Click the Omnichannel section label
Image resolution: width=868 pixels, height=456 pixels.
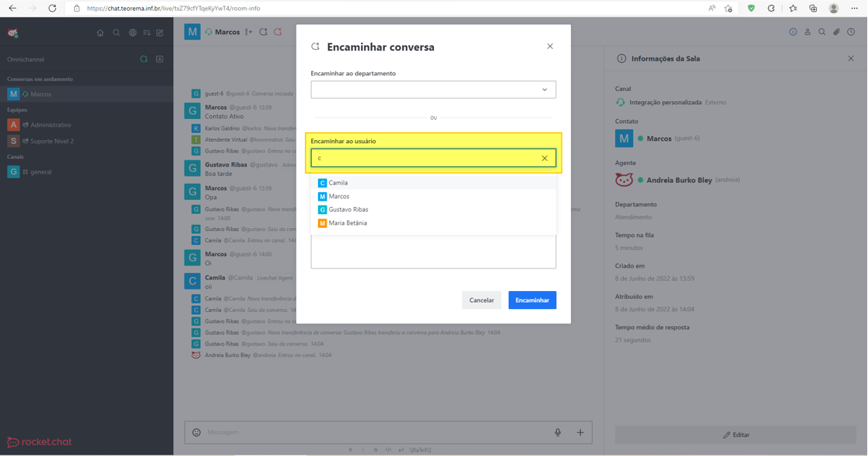[26, 59]
